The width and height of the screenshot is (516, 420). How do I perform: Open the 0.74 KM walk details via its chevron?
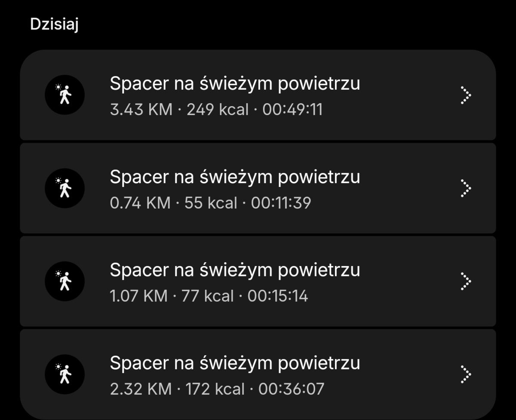point(465,188)
